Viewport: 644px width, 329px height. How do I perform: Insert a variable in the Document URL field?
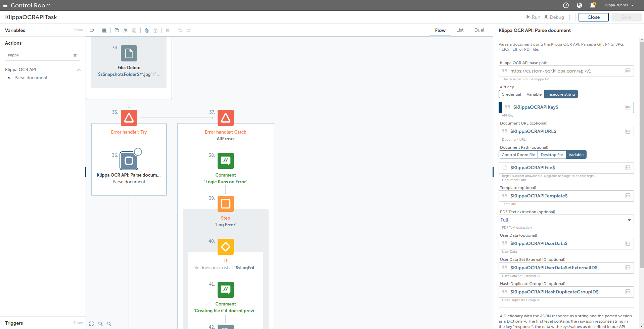[628, 131]
